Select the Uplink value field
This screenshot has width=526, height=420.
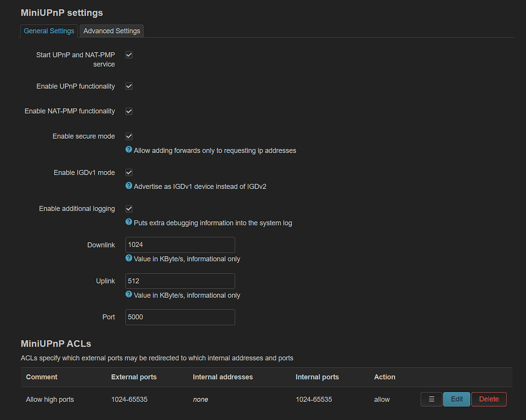point(180,281)
